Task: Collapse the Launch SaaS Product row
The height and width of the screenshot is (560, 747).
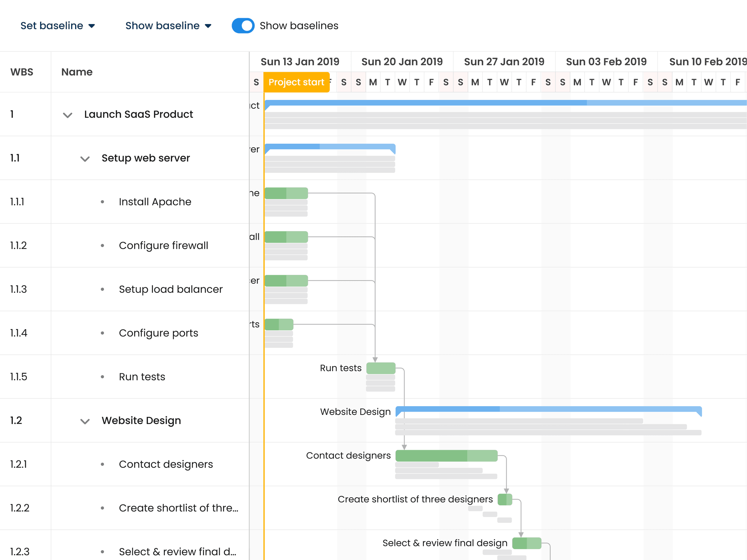Action: [67, 115]
